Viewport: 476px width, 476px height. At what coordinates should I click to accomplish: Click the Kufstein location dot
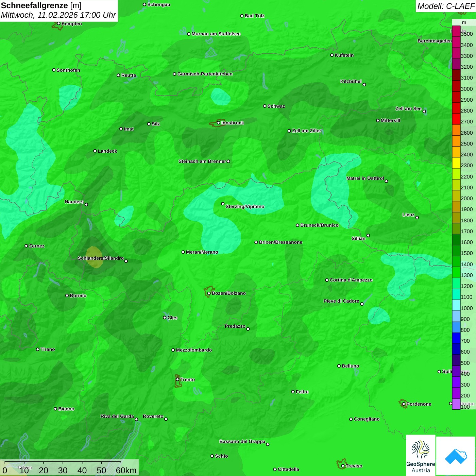point(332,55)
